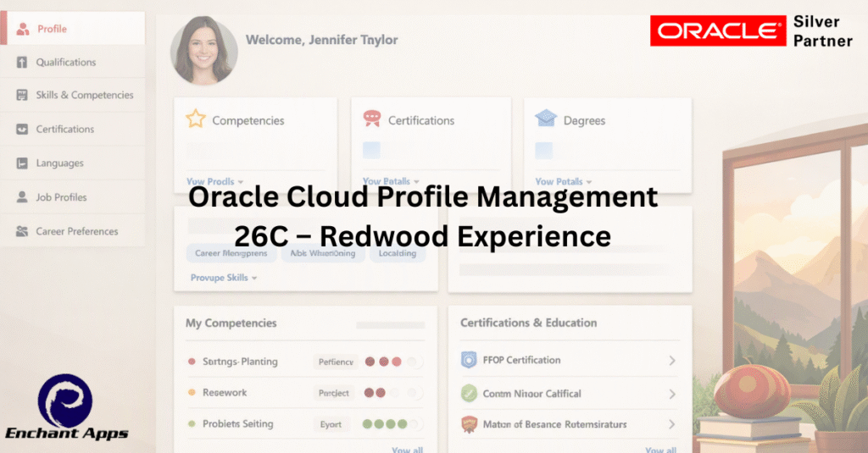Click the Maton of Besance shield icon
The image size is (868, 453).
[469, 424]
